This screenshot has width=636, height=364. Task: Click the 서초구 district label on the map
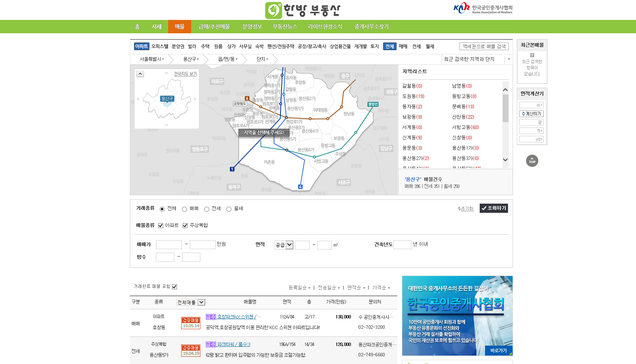coord(344,183)
